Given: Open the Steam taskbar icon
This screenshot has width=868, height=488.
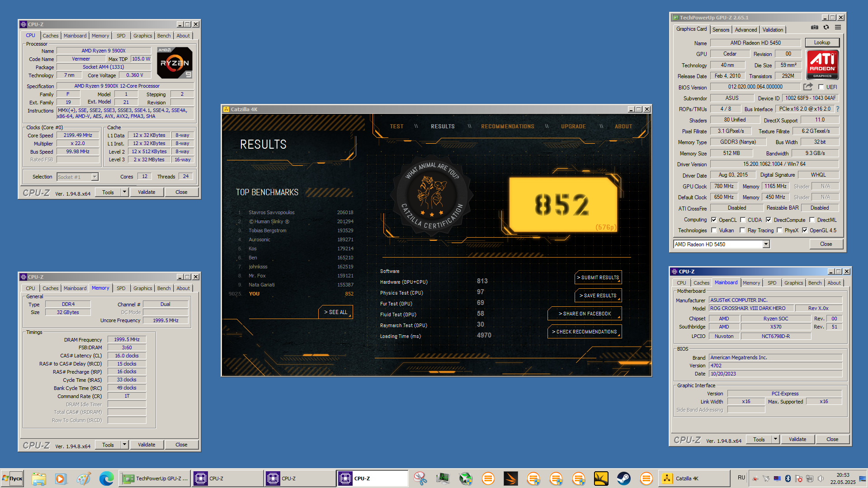Looking at the screenshot, I should pos(624,479).
